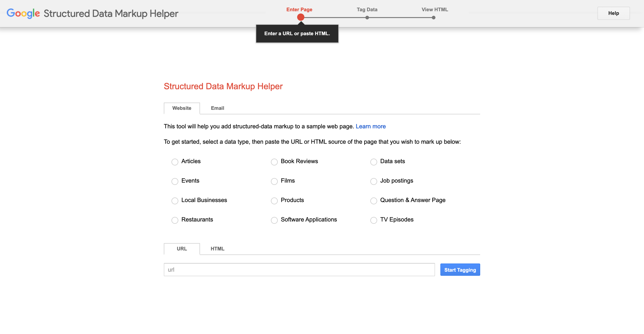Choose the Job postings option
This screenshot has width=644, height=334.
374,181
